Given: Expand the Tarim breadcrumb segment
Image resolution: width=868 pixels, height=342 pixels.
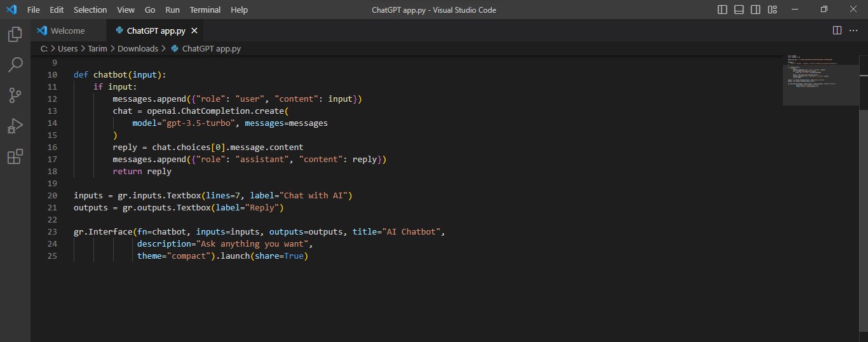Looking at the screenshot, I should click(98, 48).
